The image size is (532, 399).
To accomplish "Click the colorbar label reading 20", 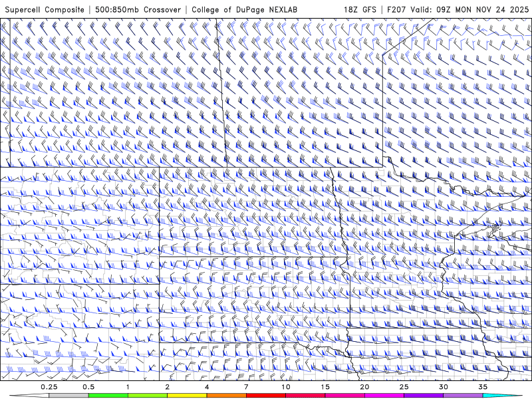I will pos(364,387).
